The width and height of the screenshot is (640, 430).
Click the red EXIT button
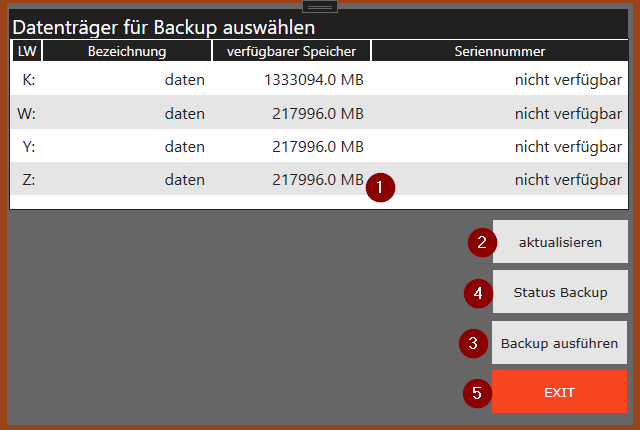coord(559,392)
